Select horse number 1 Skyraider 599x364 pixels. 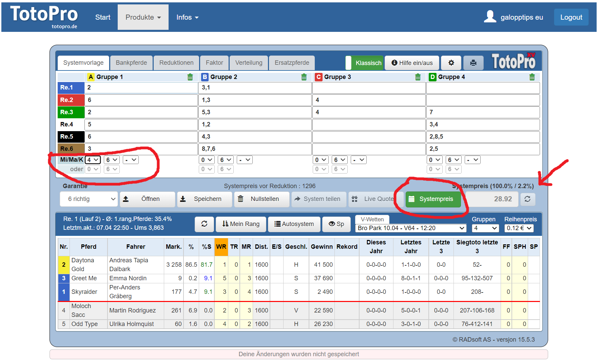click(63, 292)
